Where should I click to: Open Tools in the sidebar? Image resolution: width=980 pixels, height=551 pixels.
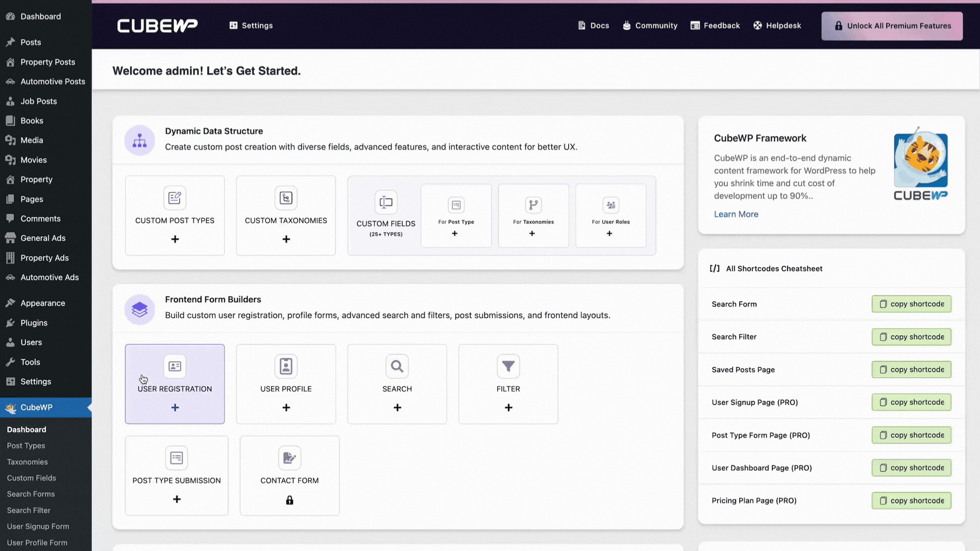[46, 362]
